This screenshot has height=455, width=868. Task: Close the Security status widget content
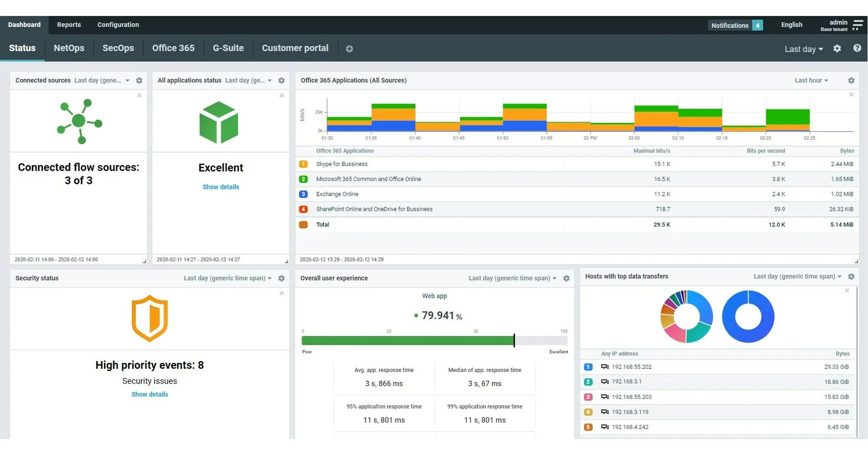[x=282, y=293]
